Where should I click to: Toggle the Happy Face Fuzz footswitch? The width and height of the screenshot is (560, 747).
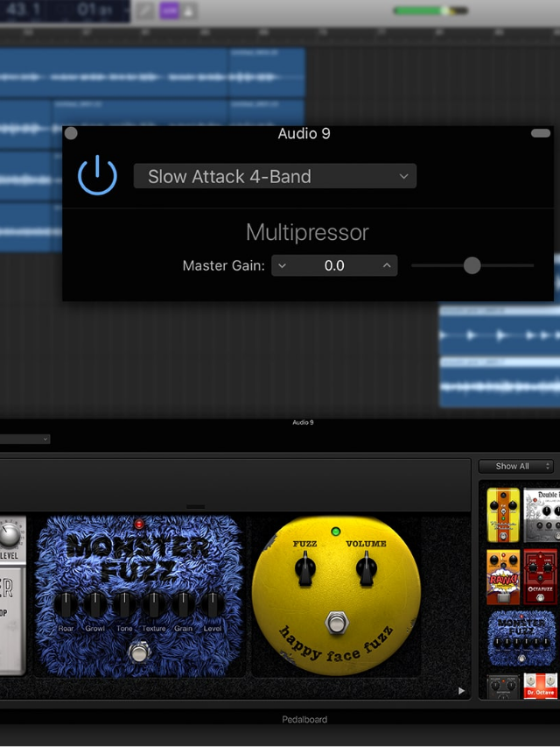pyautogui.click(x=337, y=622)
